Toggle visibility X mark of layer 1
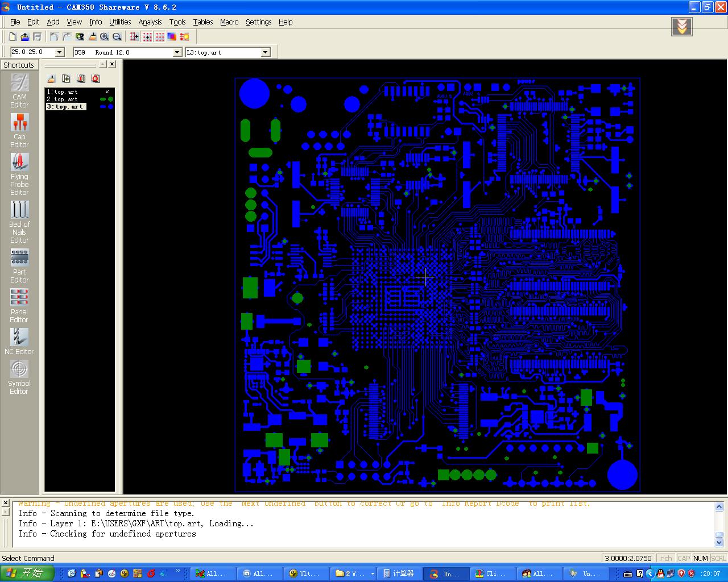This screenshot has height=582, width=728. coord(107,92)
